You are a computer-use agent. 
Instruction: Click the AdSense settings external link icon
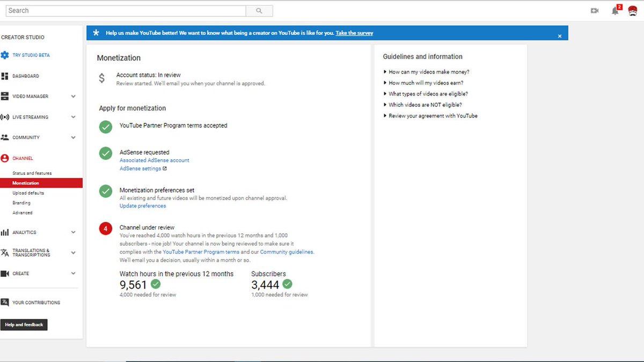tap(165, 168)
